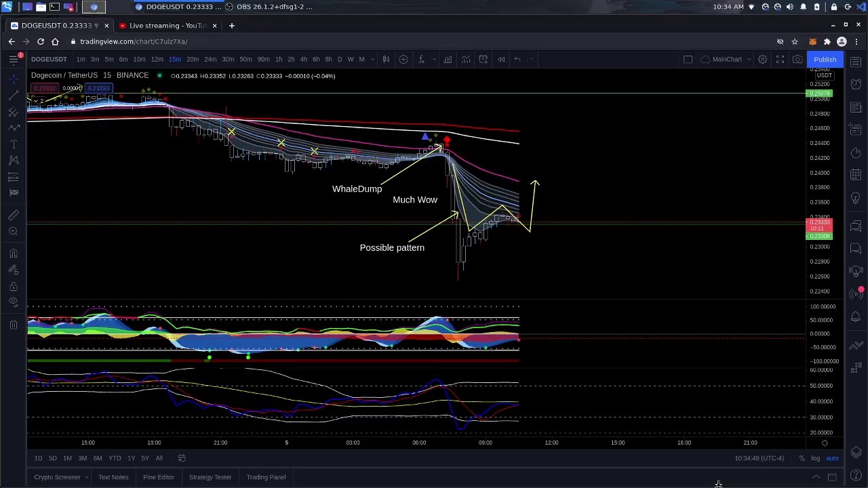868x488 pixels.
Task: Hide all drawings with eye icon
Action: point(14,302)
